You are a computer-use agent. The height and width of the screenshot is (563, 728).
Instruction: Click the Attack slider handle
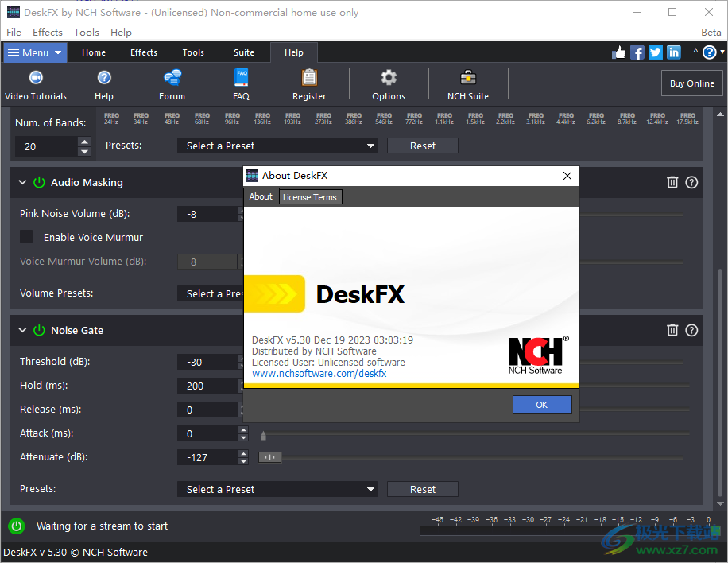click(263, 436)
